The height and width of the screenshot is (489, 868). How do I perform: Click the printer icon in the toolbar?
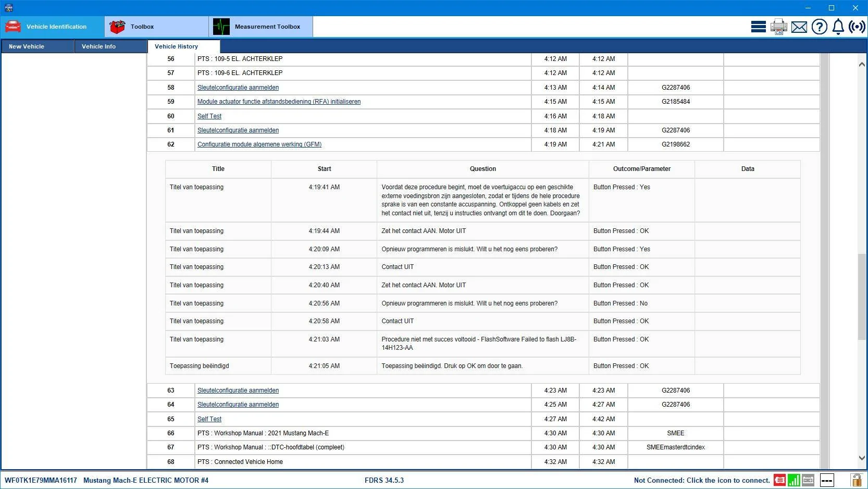coord(779,27)
